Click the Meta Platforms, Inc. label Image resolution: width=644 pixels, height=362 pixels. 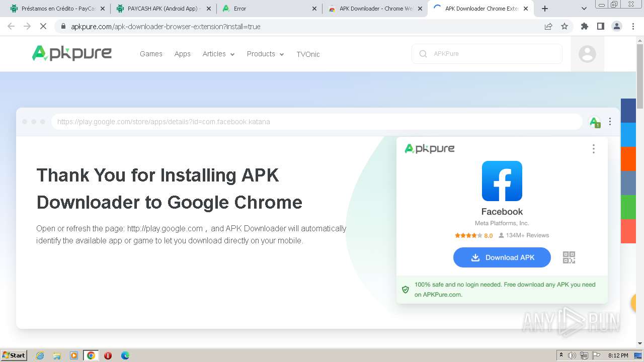point(502,223)
